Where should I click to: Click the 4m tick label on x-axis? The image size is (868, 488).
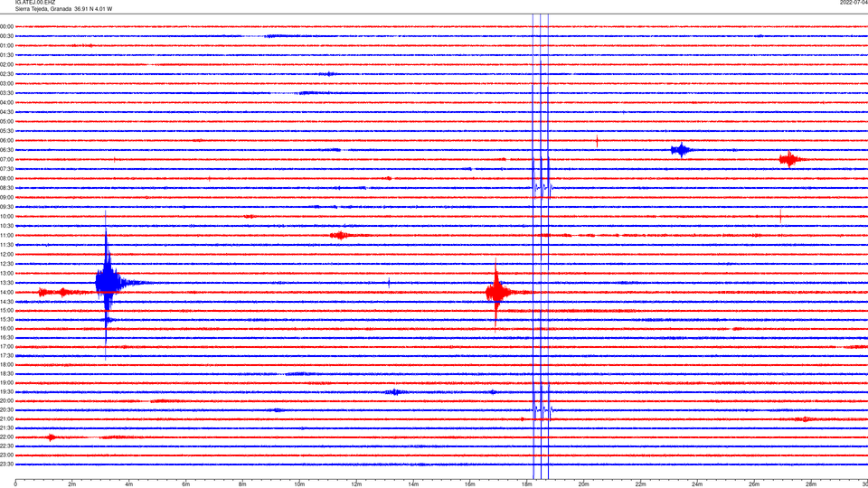point(129,484)
